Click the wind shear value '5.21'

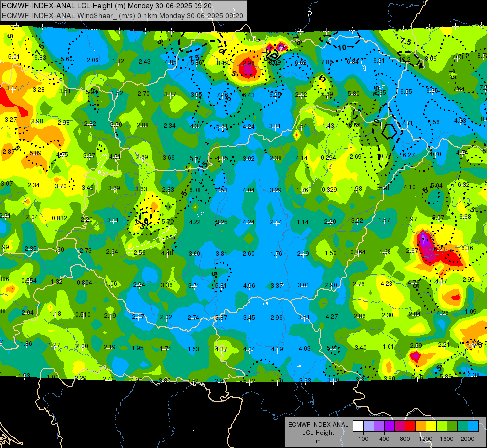tap(332, 348)
